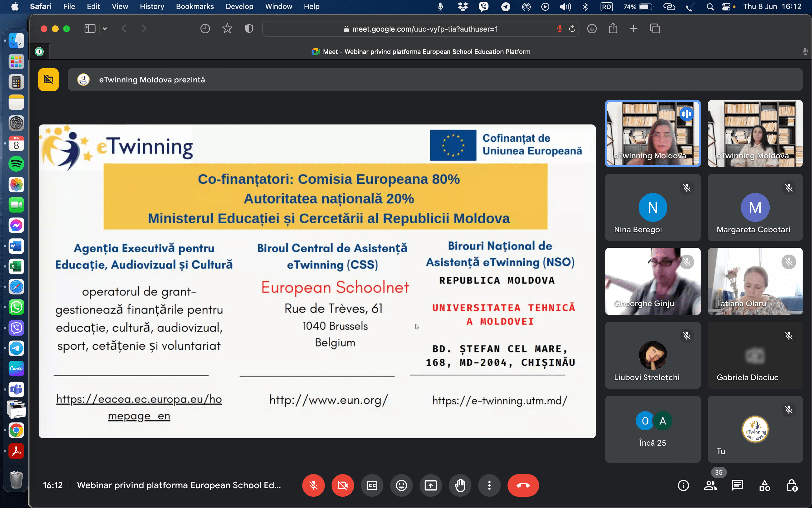
Task: Click red microphone indicator in address bar
Action: pyautogui.click(x=559, y=29)
